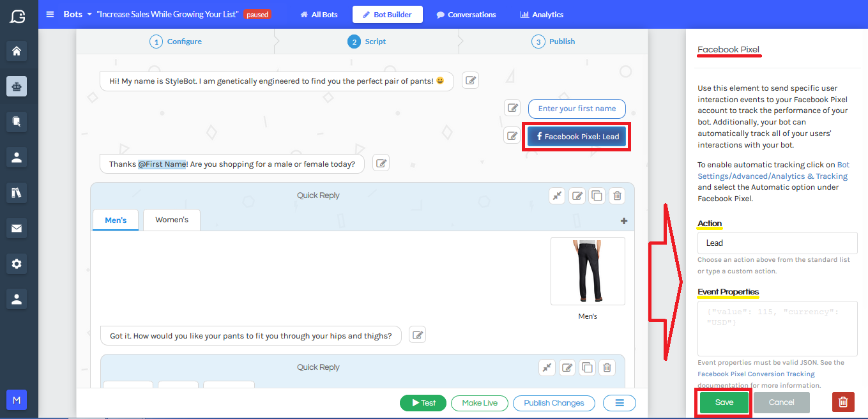The image size is (868, 419).
Task: Edit the 'hips and thighs' message
Action: click(417, 335)
